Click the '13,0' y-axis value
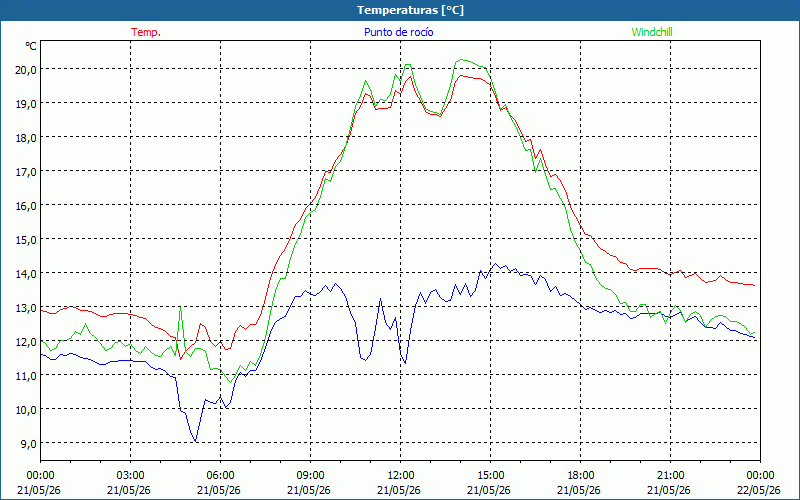Screen dimensions: 800x500 coord(26,308)
